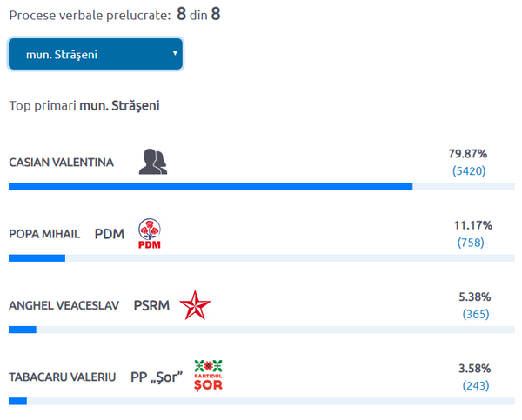This screenshot has height=420, width=522.
Task: Click the dropdown arrow next to Strășeni
Action: (x=175, y=54)
